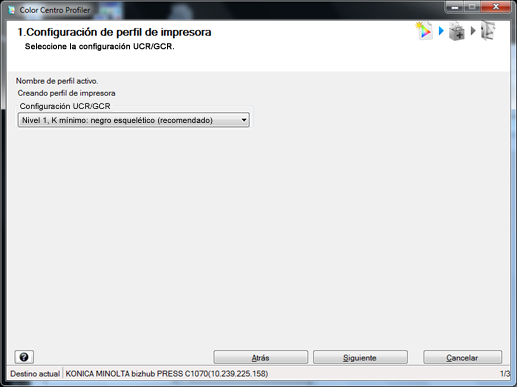Viewport: 517px width, 387px height.
Task: Click the blue arrow between wizard step icons
Action: tap(441, 31)
